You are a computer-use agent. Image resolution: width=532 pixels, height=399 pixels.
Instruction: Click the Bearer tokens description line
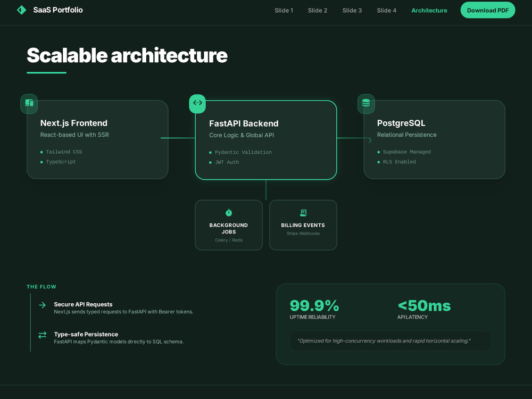click(123, 312)
